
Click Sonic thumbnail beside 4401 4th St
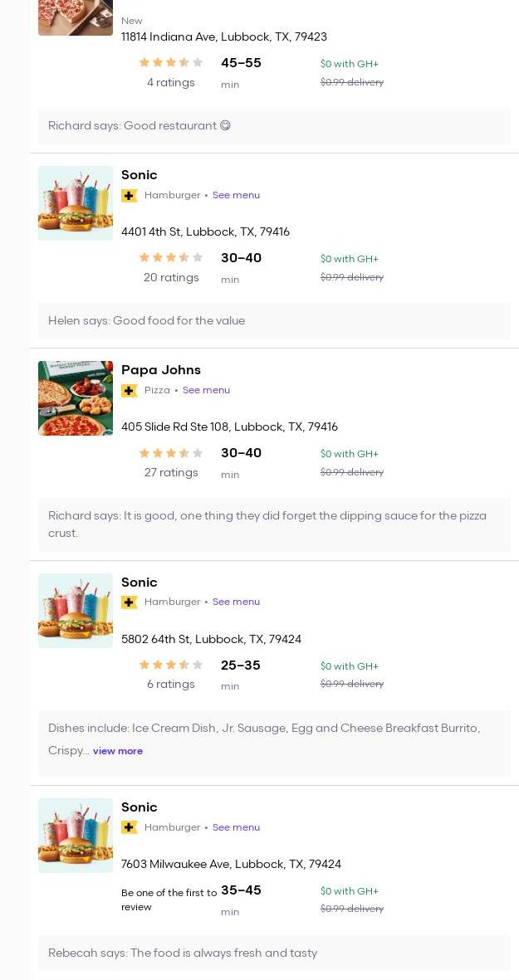pos(76,203)
